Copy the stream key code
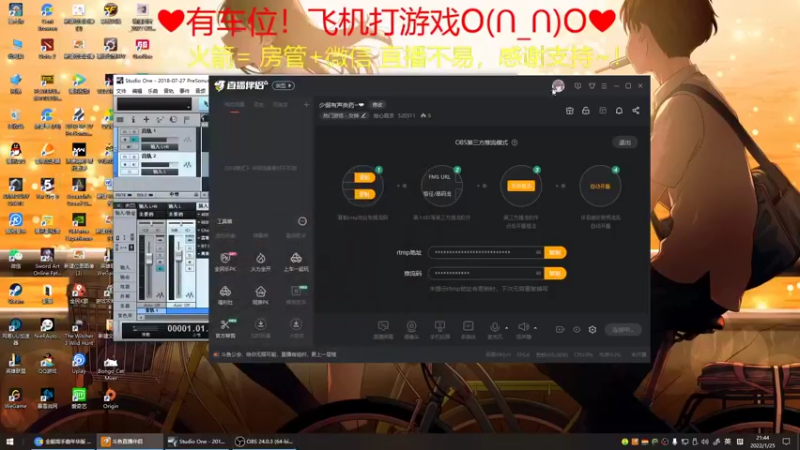The height and width of the screenshot is (450, 800). [x=555, y=273]
